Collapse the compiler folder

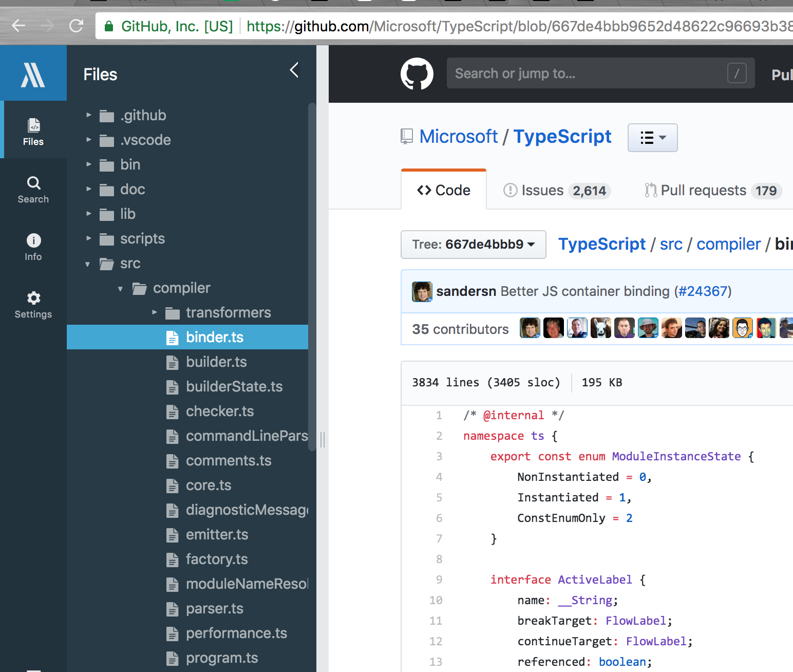[x=121, y=289]
